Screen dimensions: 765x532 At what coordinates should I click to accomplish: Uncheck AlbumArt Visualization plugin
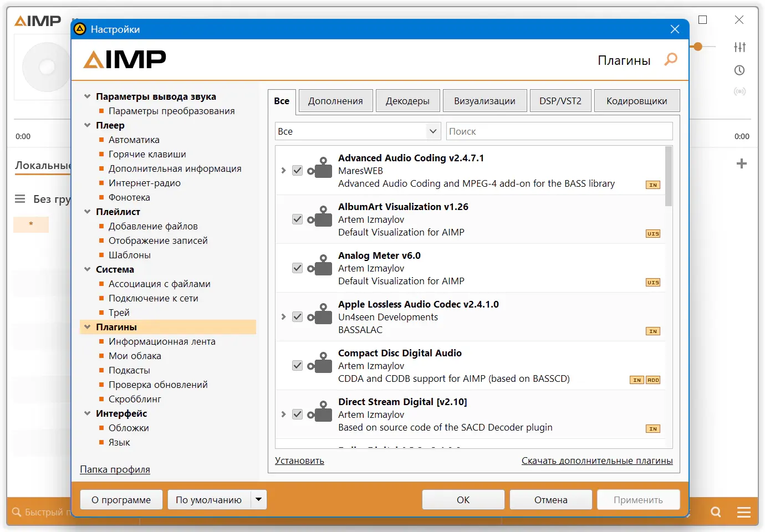(298, 219)
